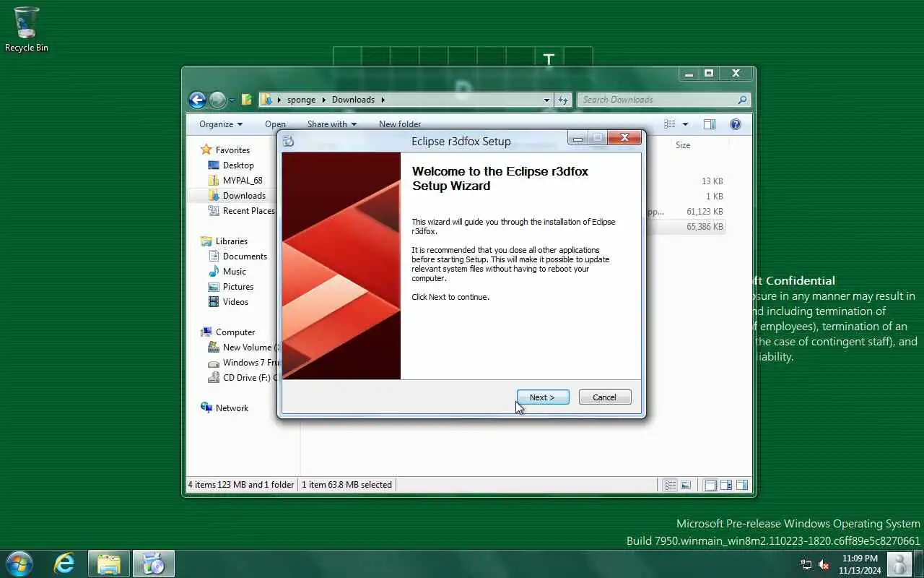924x578 pixels.
Task: Launch Internet Explorer from taskbar
Action: coord(64,563)
